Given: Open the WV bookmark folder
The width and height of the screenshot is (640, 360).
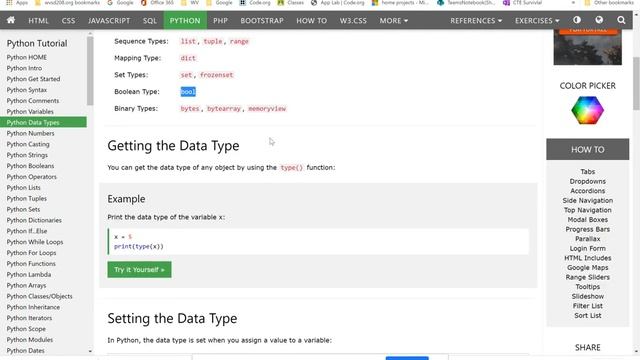Looking at the screenshot, I should (x=190, y=2).
